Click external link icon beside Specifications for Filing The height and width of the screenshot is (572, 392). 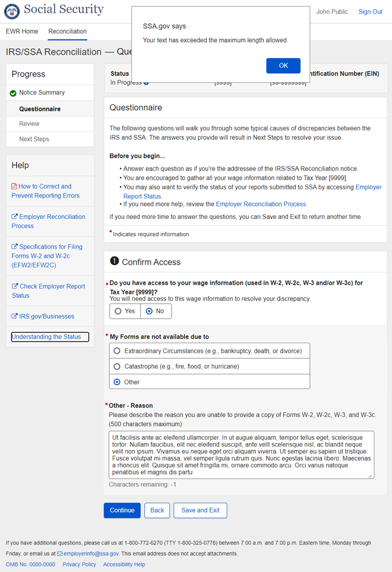pyautogui.click(x=15, y=247)
